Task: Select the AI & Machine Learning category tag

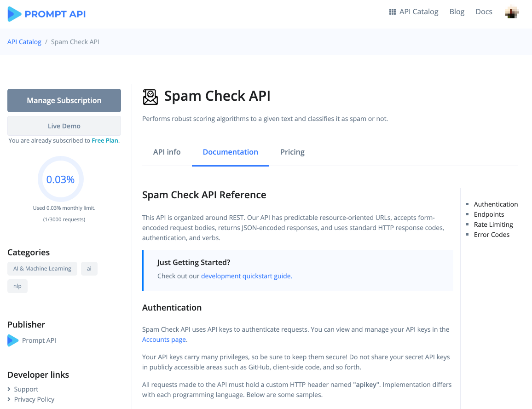Action: (42, 269)
